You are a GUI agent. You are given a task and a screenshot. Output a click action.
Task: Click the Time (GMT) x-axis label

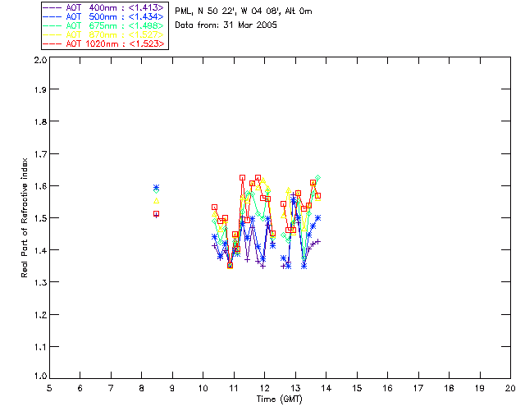pyautogui.click(x=279, y=399)
